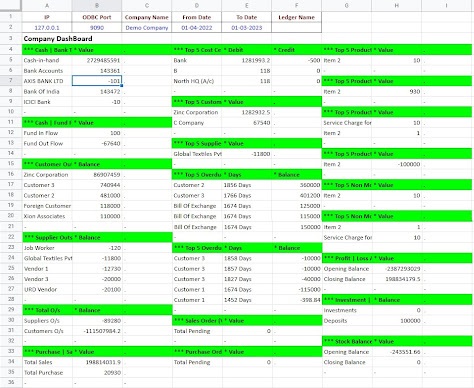
Task: Click the To Date 01-03-2023 cell
Action: (x=247, y=28)
